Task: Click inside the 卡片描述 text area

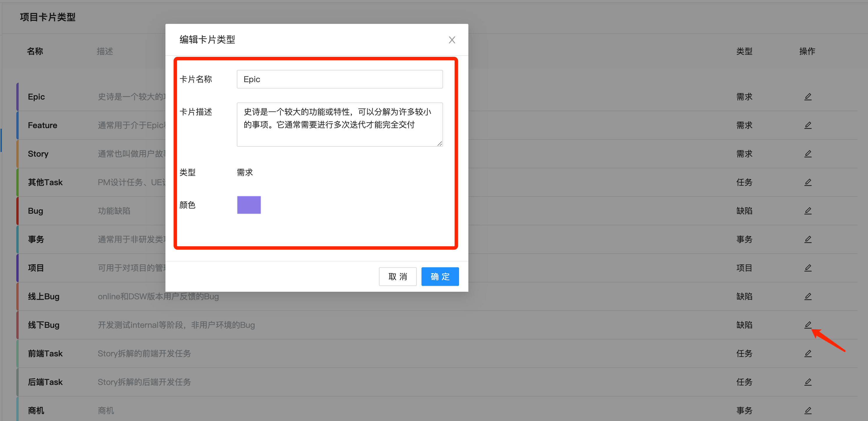Action: pos(339,125)
